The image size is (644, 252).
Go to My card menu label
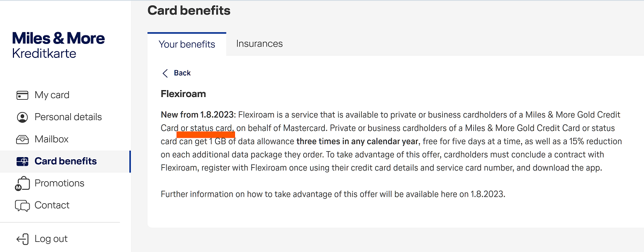(52, 95)
